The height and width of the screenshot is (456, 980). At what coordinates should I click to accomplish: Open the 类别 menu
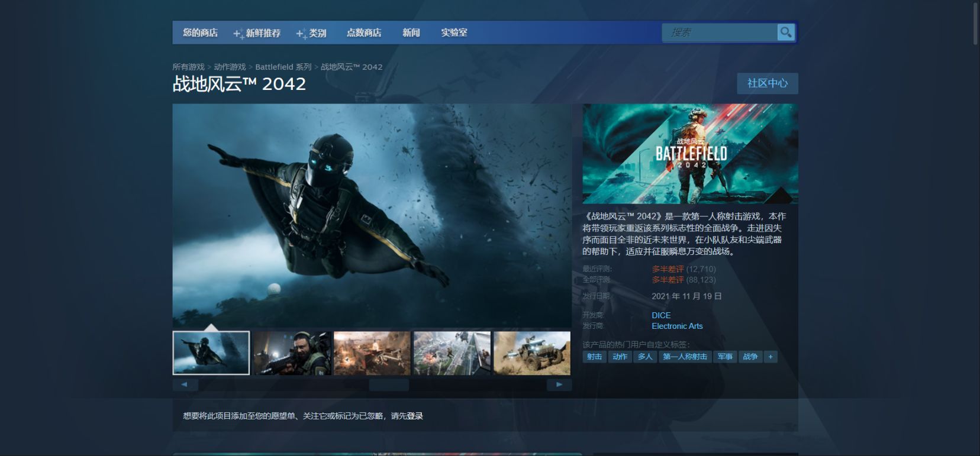pos(312,33)
